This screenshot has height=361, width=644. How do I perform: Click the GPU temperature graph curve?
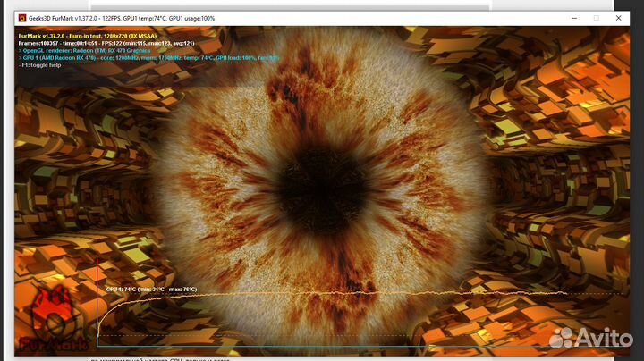pyautogui.click(x=358, y=294)
